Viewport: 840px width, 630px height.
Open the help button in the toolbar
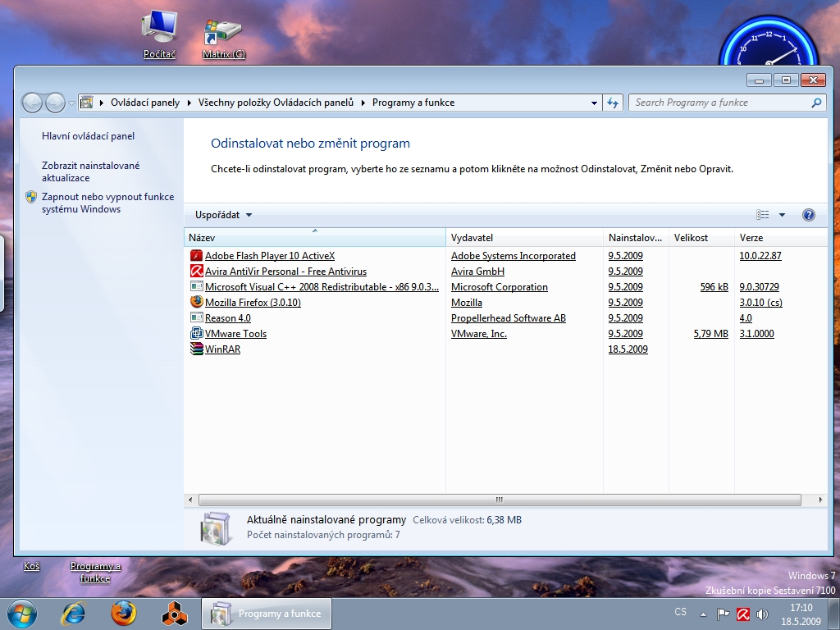[x=808, y=215]
